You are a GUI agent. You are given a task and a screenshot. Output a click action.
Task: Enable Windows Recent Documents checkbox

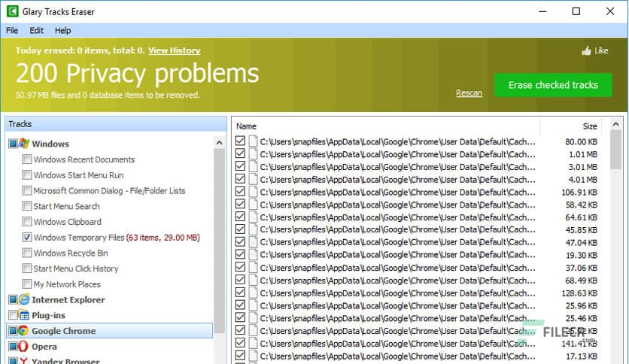click(x=27, y=159)
